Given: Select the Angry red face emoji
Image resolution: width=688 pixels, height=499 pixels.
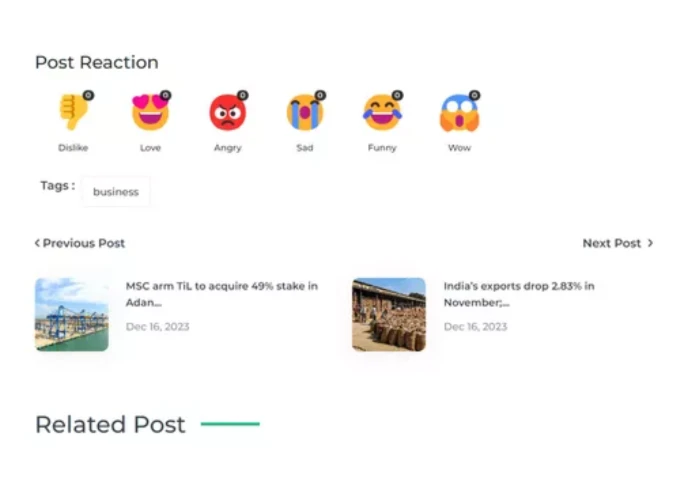Looking at the screenshot, I should 227,113.
